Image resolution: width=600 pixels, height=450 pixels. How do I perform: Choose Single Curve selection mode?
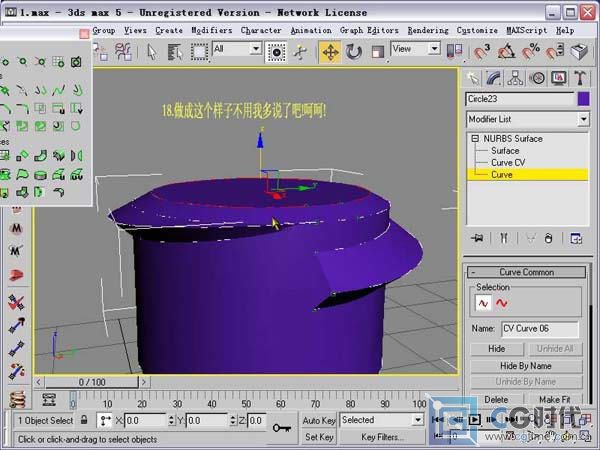coord(483,303)
